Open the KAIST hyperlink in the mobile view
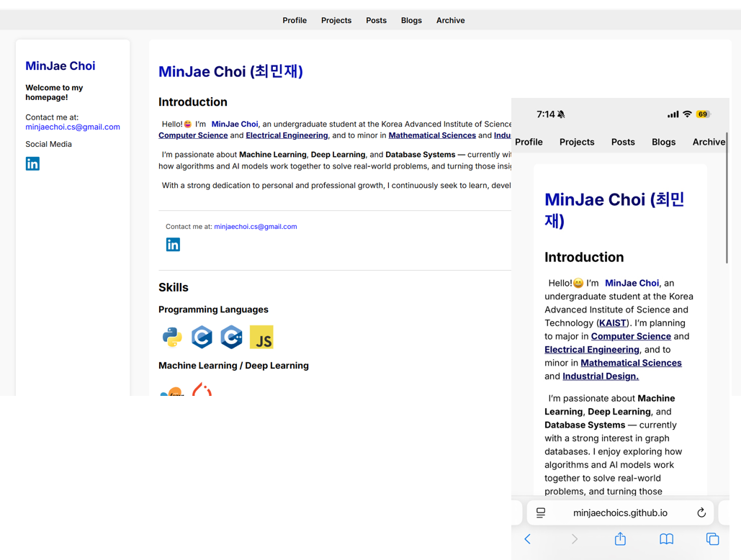The image size is (741, 560). [x=611, y=322]
